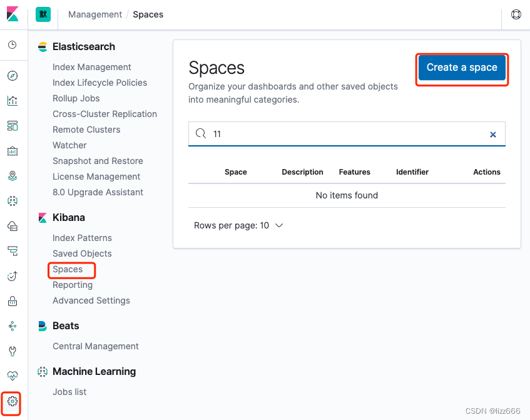Open the Dashboard app icon in sidebar
The height and width of the screenshot is (420, 530).
point(13,126)
